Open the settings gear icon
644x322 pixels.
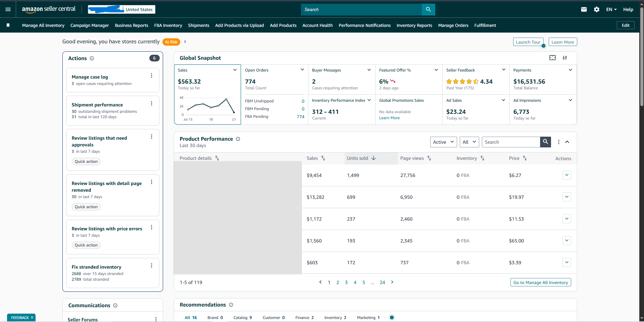(596, 9)
